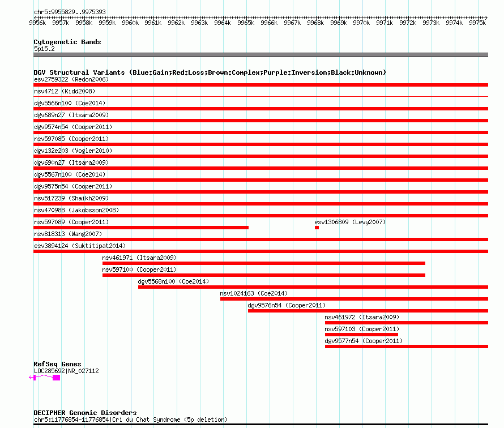Select the nsv4712 (Kidd2008) label
This screenshot has height=428, width=504.
point(65,91)
